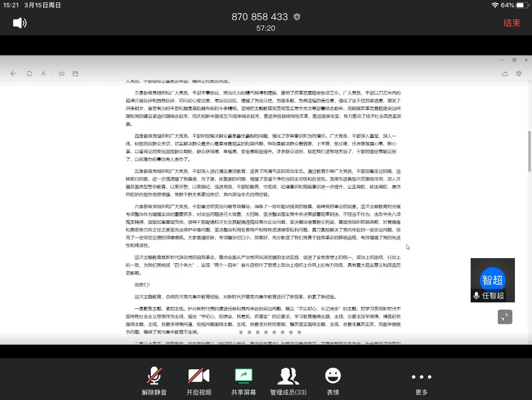Tap the shield icon beside the meeting ID
Image resolution: width=532 pixels, height=400 pixels.
(x=296, y=17)
